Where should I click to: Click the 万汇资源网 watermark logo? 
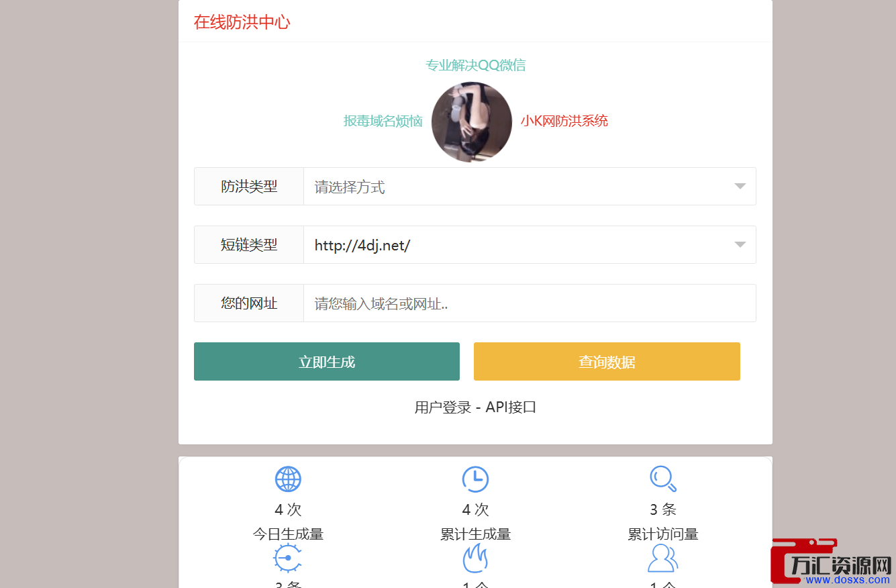click(x=832, y=561)
